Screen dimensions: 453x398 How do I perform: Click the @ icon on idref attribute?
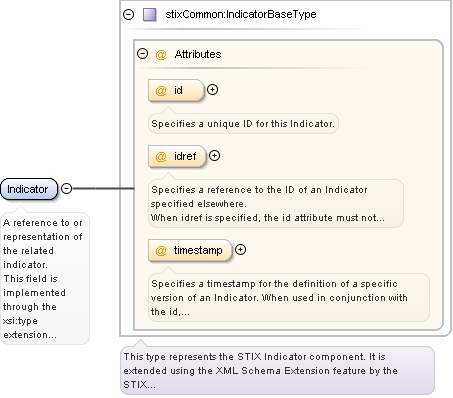(x=161, y=156)
